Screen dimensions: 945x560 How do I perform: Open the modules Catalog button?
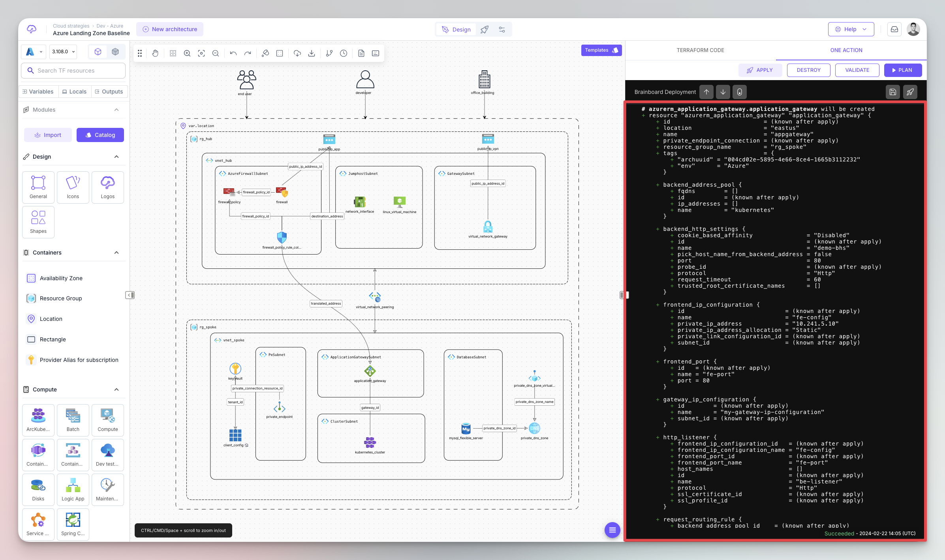coord(100,135)
